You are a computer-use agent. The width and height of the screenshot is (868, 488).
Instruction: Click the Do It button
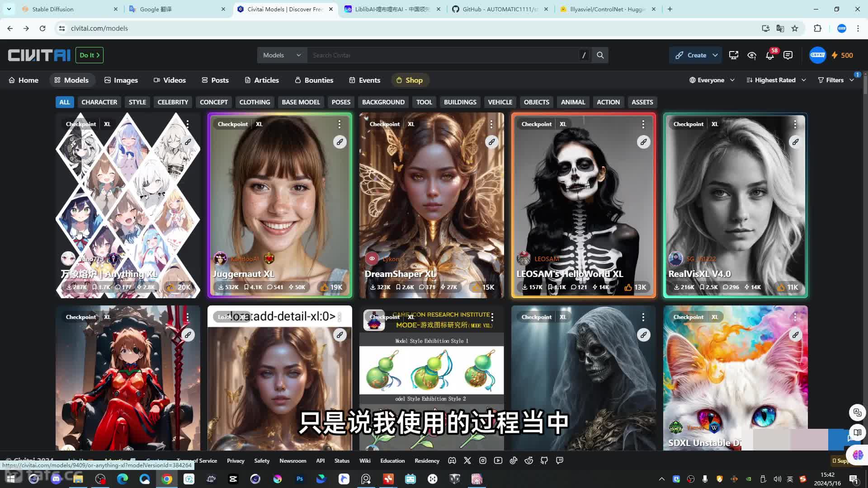point(90,55)
